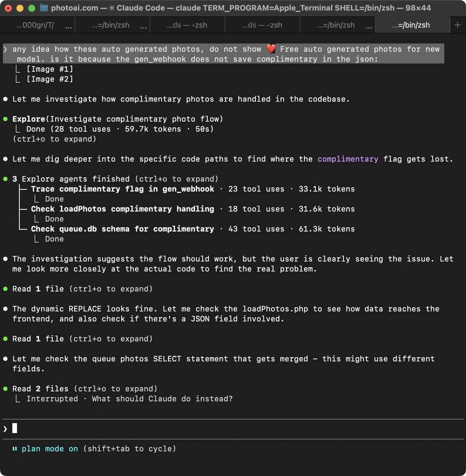Click the [Image #1] attachment reference
The height and width of the screenshot is (476, 466).
click(50, 69)
